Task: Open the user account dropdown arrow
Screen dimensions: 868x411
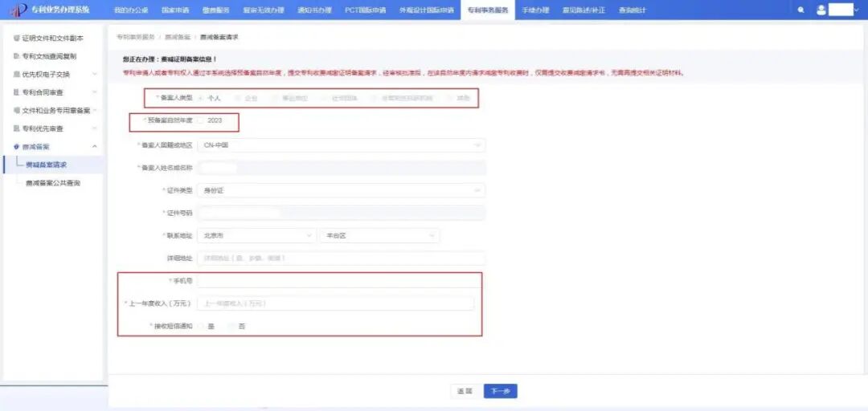Action: (x=857, y=10)
